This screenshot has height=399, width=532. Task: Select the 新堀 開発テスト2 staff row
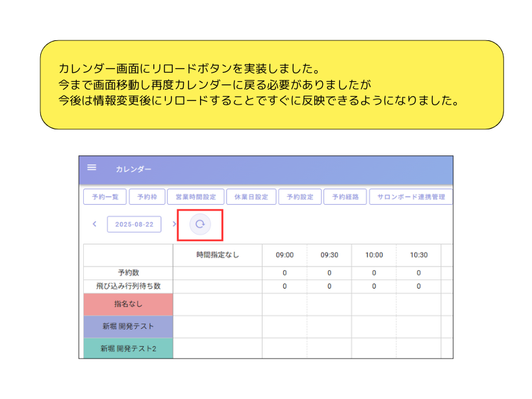(128, 348)
